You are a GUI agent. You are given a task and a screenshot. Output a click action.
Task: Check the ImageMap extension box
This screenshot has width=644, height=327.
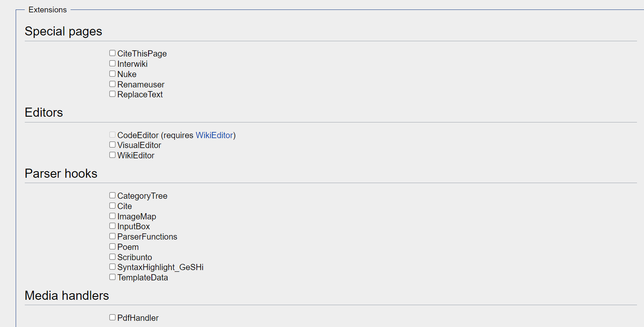coord(112,216)
